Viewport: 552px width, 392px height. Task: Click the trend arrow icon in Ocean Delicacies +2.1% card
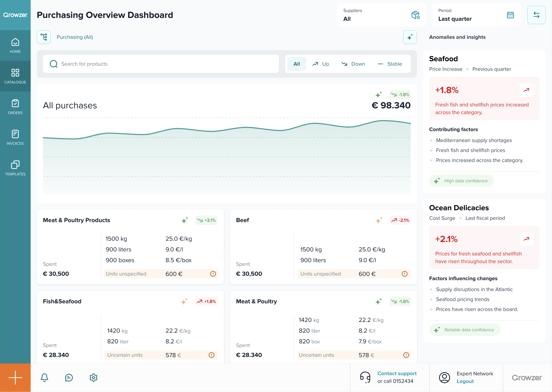coord(526,239)
